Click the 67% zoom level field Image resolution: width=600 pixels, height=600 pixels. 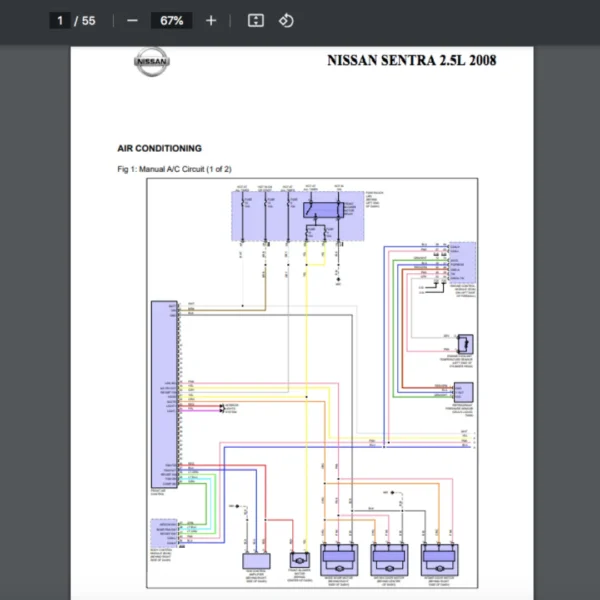[171, 21]
